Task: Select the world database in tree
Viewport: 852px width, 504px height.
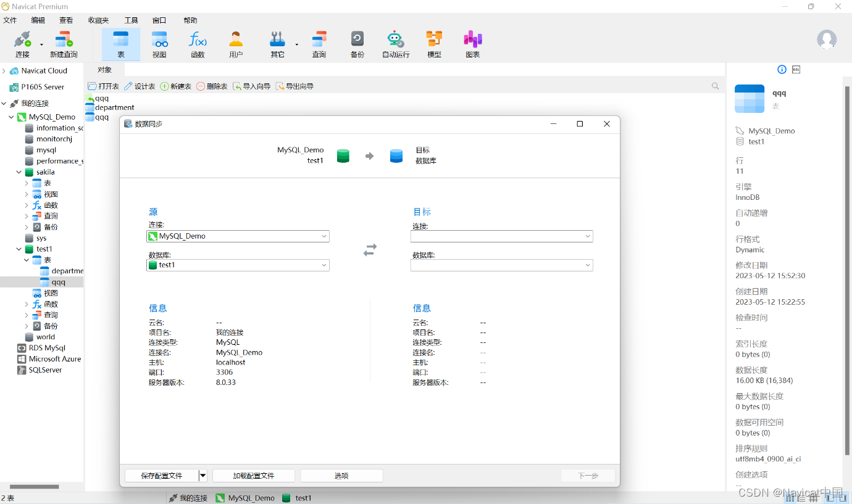Action: point(40,337)
